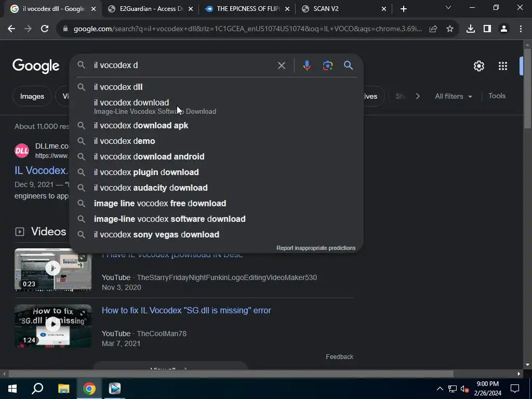Pick suggestion "il vocodex download android"
This screenshot has width=532, height=399.
tap(216, 157)
